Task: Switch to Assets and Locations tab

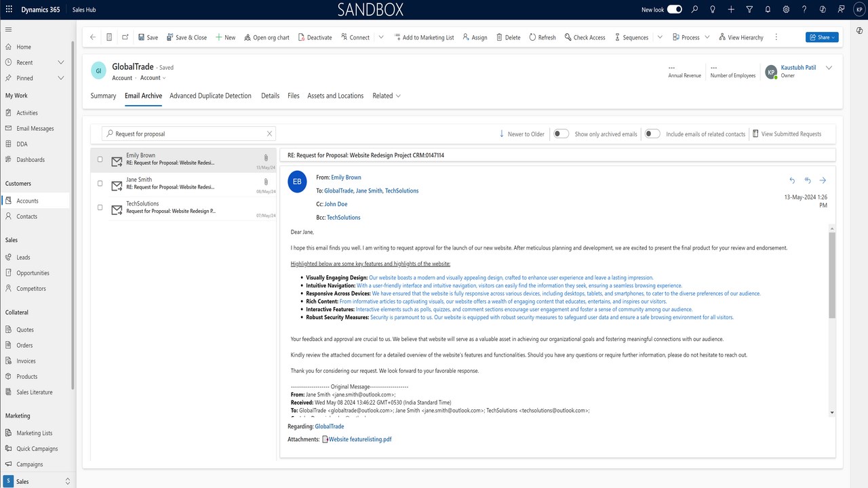Action: point(335,96)
